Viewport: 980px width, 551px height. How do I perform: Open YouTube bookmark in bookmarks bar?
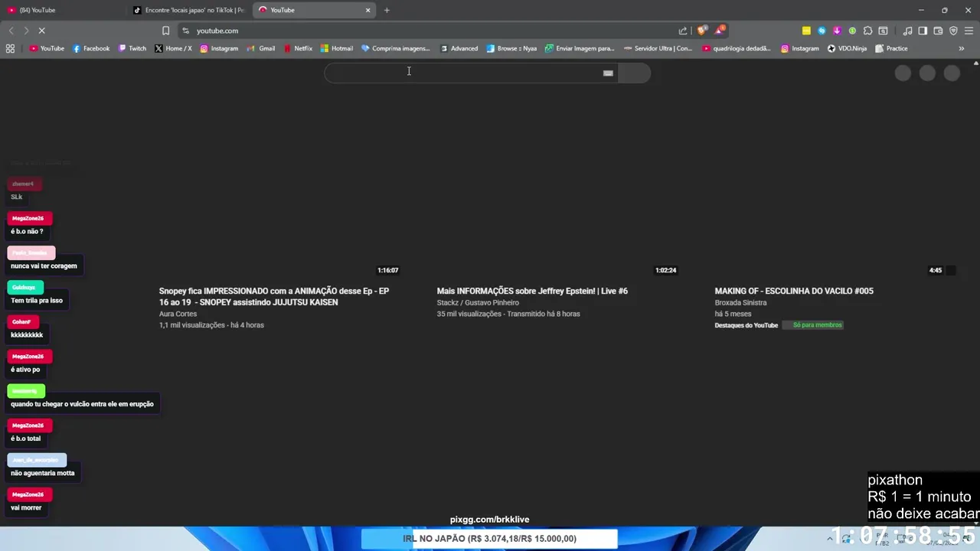47,48
